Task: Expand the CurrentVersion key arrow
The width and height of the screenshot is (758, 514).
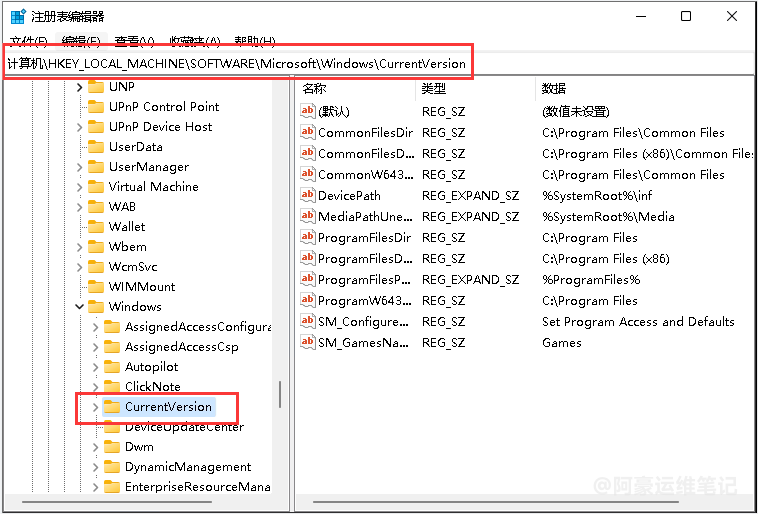Action: [96, 407]
